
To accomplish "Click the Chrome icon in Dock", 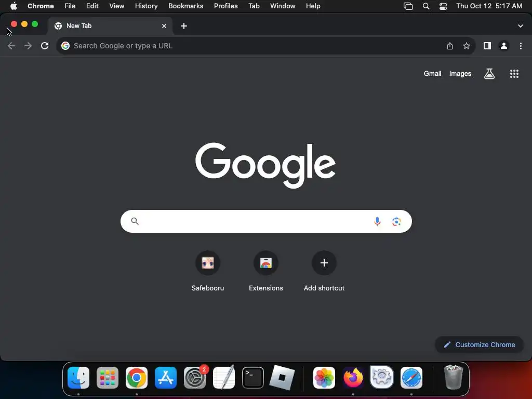I will tap(137, 378).
